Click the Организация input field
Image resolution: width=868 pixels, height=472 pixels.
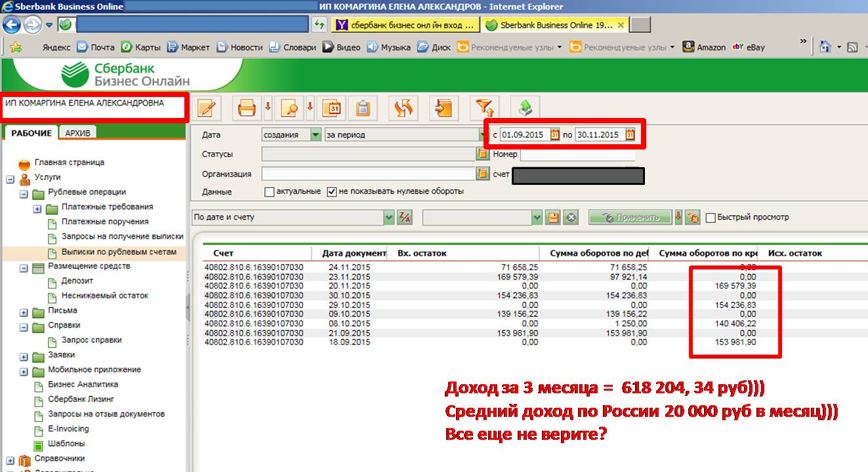368,174
